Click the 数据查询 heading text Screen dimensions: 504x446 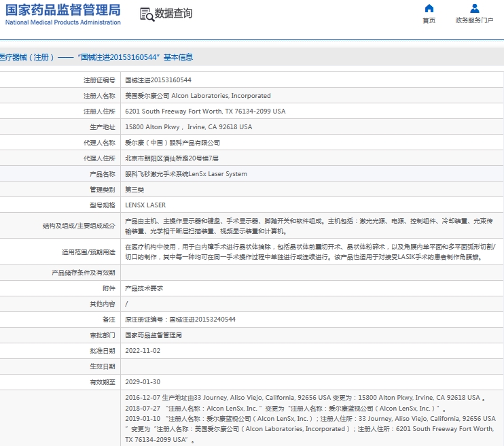[x=174, y=13]
